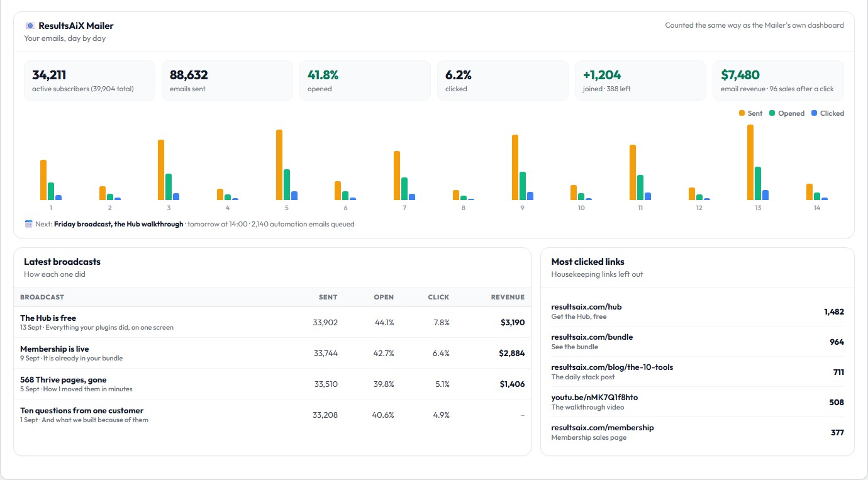Open the resultsaix.com/hub link
868x480 pixels.
(x=586, y=307)
